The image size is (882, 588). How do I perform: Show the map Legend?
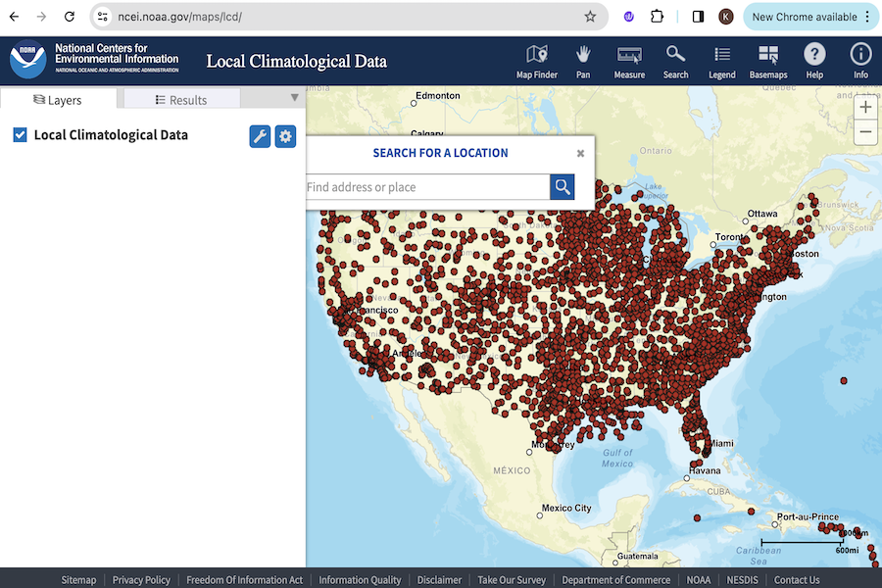721,62
